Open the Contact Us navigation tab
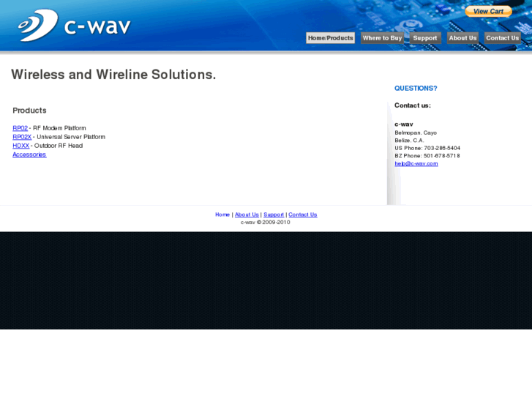The width and height of the screenshot is (532, 399). [503, 38]
